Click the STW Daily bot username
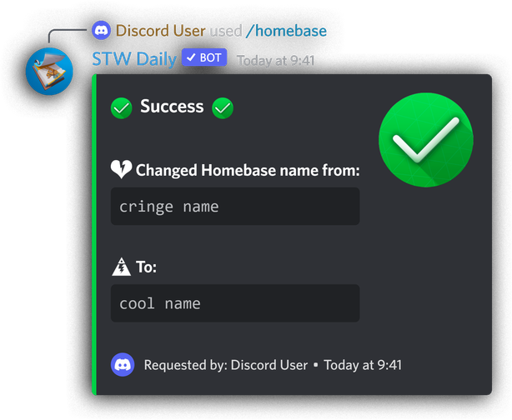 coord(134,59)
